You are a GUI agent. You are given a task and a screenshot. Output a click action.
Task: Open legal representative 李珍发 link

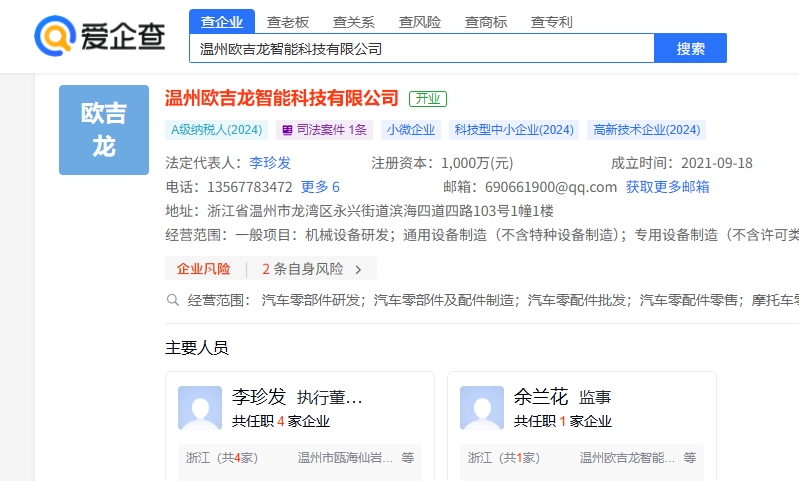[270, 163]
